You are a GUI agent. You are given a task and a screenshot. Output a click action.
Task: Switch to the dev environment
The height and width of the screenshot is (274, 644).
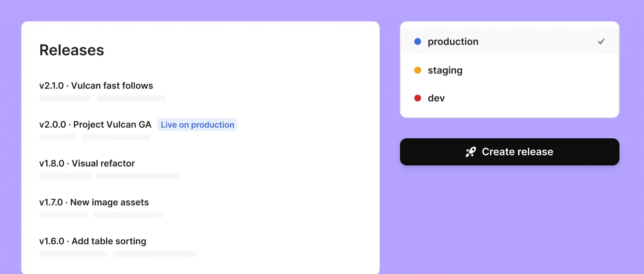coord(510,98)
